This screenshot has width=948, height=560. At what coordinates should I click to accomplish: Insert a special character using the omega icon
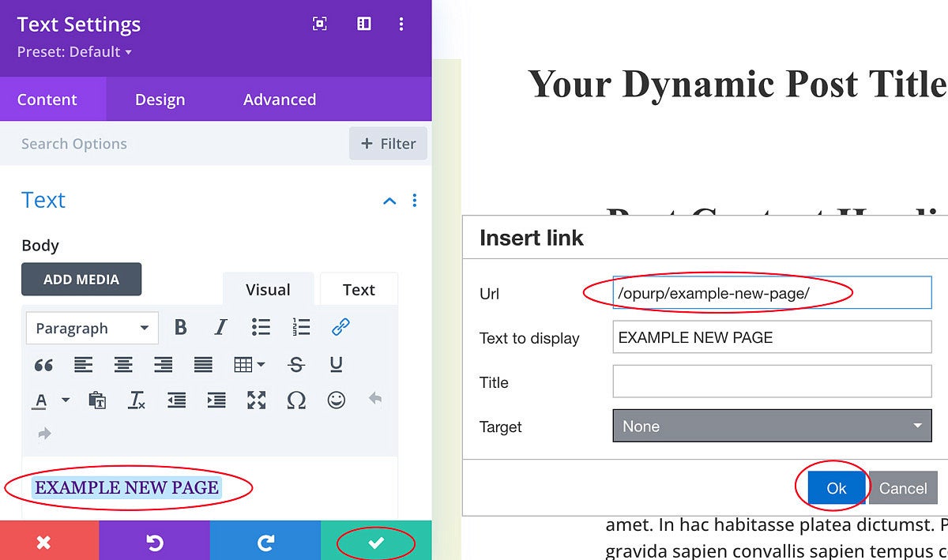(296, 400)
